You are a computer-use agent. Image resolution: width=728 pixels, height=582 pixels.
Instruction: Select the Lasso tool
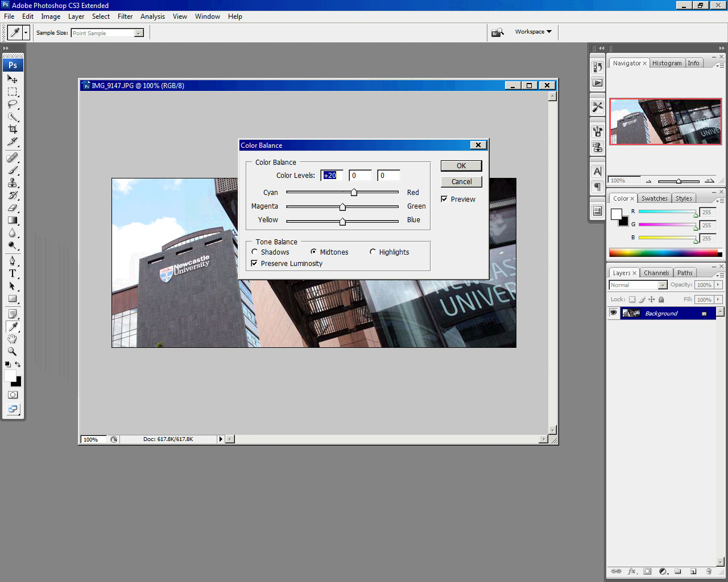pos(13,105)
